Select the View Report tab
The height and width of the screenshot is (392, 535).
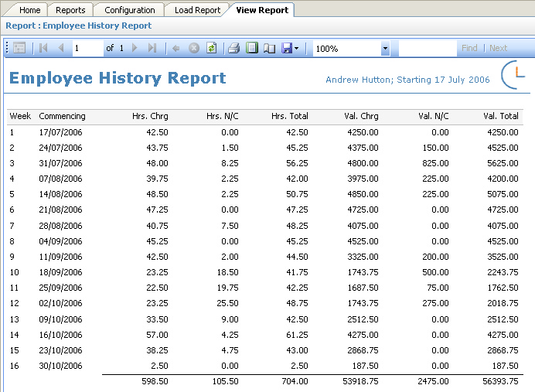tap(262, 10)
